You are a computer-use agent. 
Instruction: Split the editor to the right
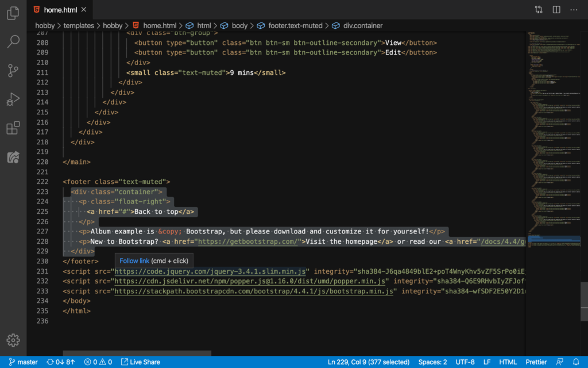point(556,10)
